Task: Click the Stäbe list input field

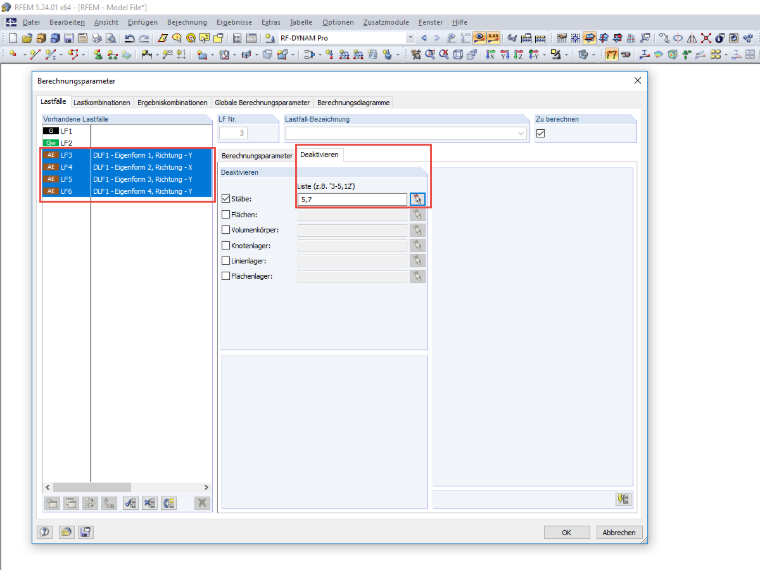Action: pos(352,199)
